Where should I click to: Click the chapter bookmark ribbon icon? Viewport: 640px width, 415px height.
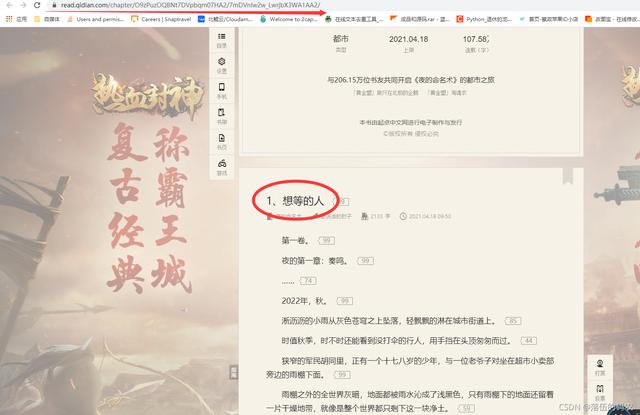[567, 175]
